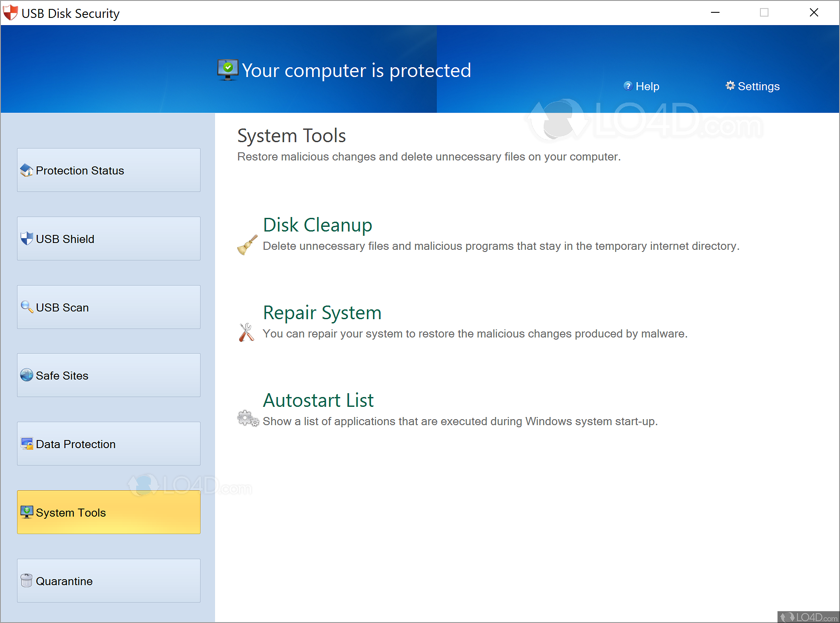Open the Disk Cleanup tool
This screenshot has height=623, width=840.
[318, 225]
